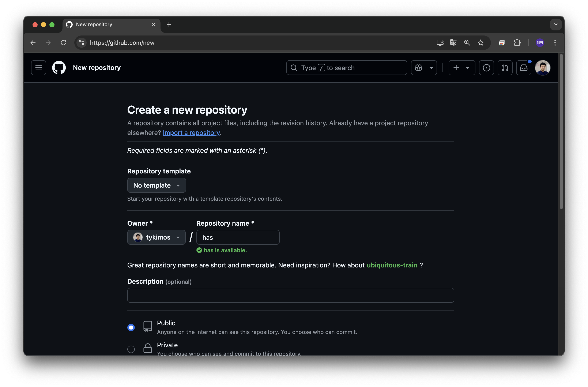
Task: Open the GitHub hamburger navigation menu
Action: pyautogui.click(x=38, y=68)
